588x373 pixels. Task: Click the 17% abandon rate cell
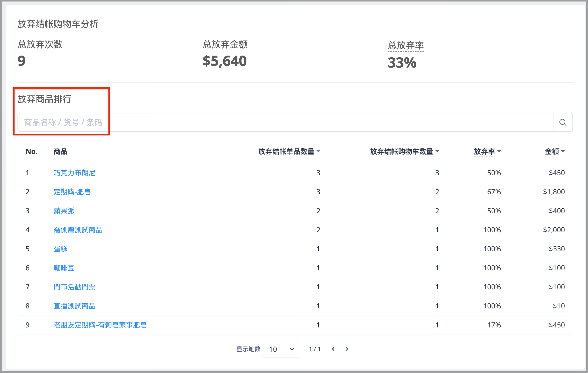coord(494,325)
